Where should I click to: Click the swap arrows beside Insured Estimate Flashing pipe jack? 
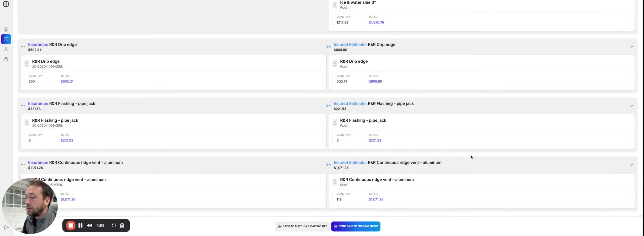[x=328, y=106]
